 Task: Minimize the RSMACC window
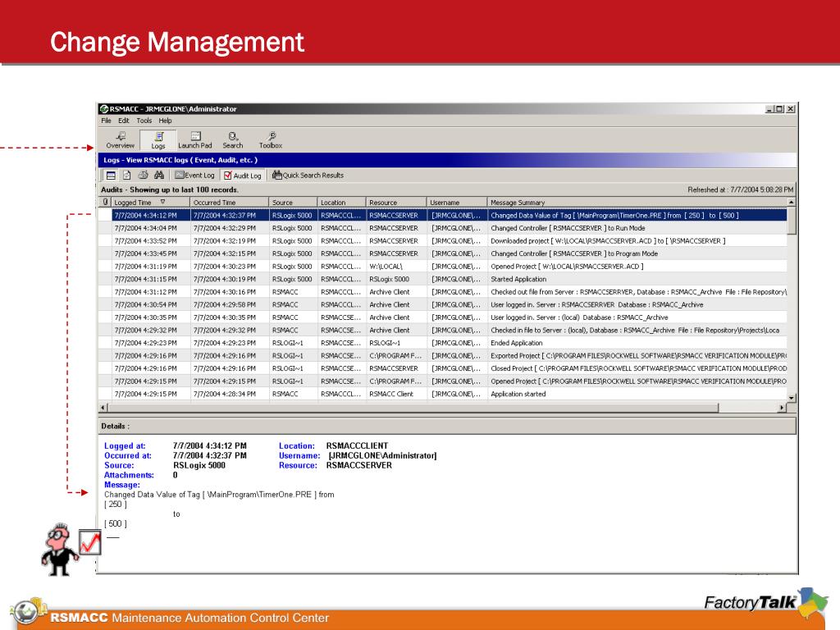769,109
